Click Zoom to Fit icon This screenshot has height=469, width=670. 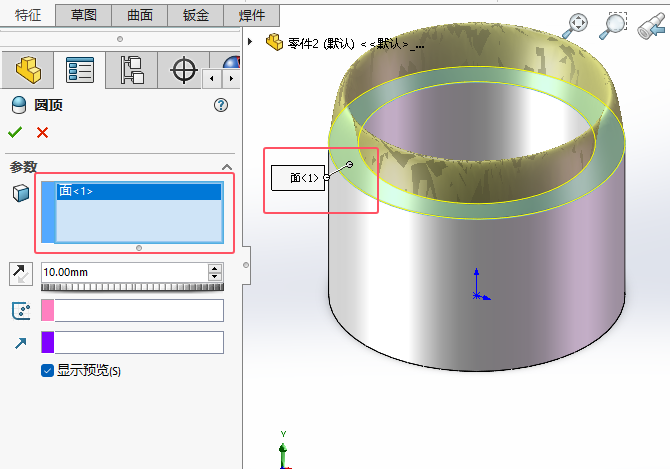click(x=575, y=26)
